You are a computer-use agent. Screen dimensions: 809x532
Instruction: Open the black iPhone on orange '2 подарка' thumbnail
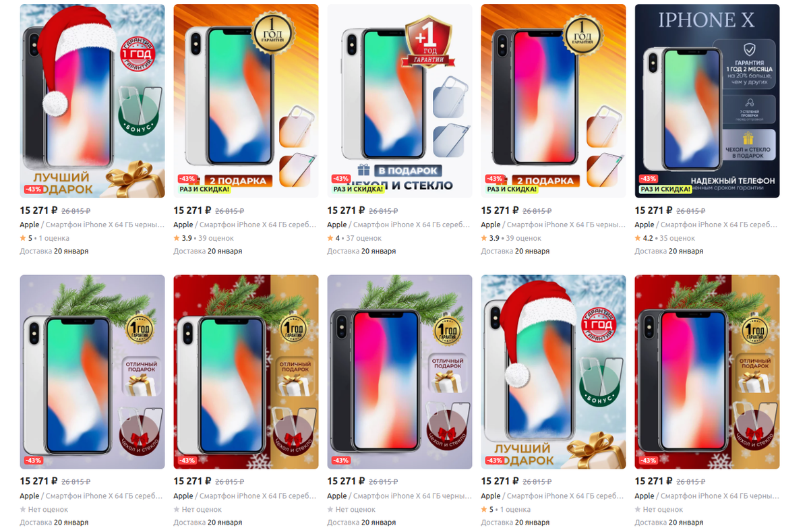tap(553, 101)
